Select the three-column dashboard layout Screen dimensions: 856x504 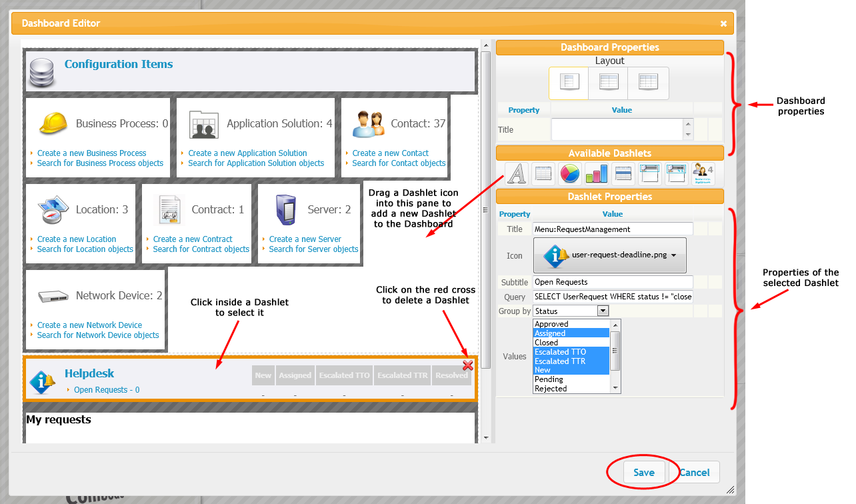[x=648, y=83]
